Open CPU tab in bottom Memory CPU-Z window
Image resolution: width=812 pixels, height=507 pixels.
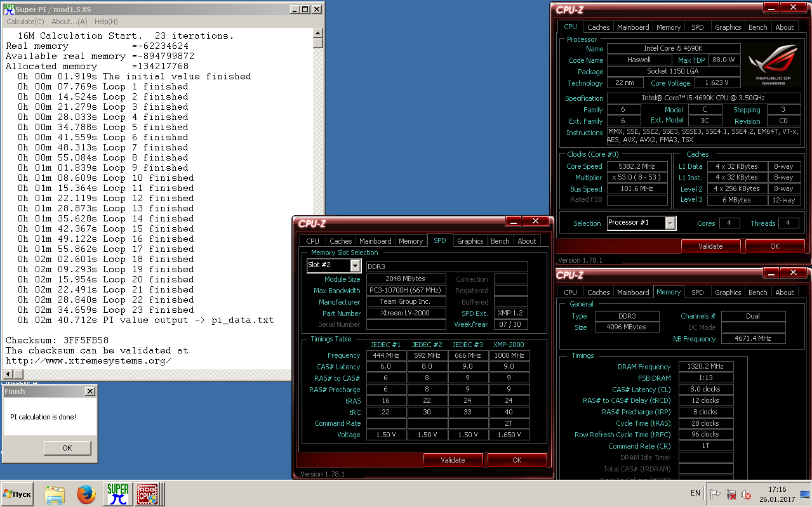point(570,293)
